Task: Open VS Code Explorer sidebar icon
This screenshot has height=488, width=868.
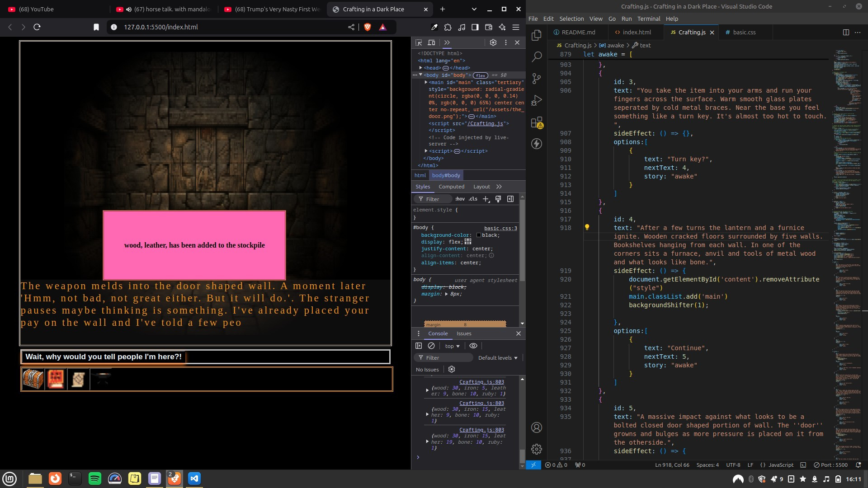Action: 537,35
